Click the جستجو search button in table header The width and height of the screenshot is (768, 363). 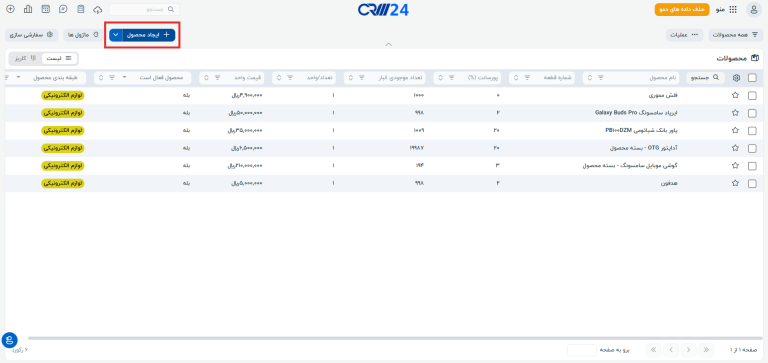click(x=705, y=77)
